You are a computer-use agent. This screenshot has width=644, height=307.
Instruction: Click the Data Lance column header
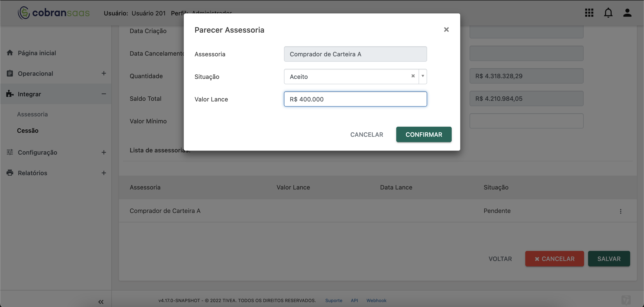point(396,187)
